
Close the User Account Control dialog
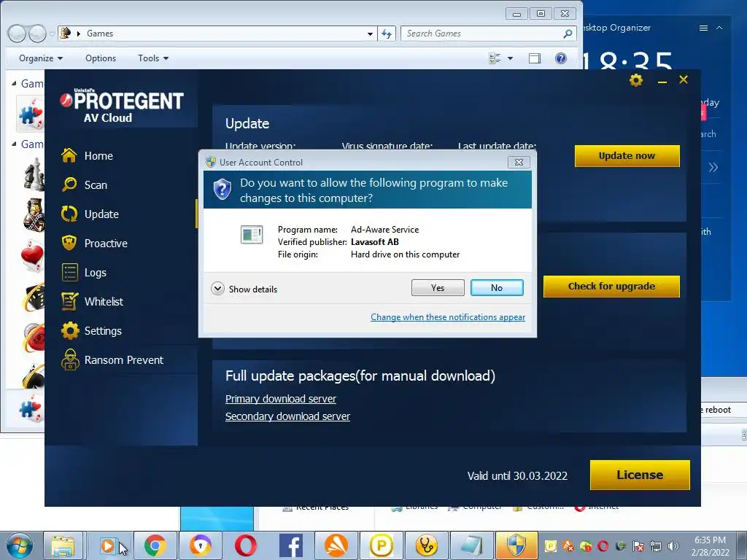click(519, 163)
